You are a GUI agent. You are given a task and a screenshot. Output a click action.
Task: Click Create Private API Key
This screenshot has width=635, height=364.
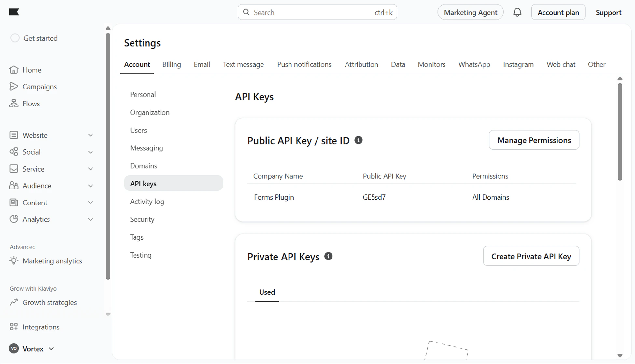coord(531,256)
